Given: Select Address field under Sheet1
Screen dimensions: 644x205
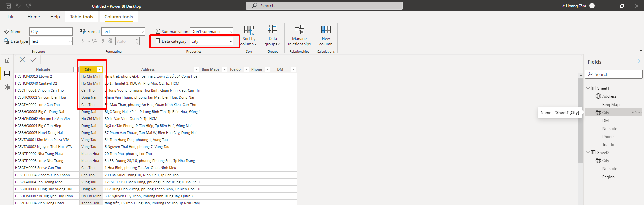Looking at the screenshot, I should (609, 96).
